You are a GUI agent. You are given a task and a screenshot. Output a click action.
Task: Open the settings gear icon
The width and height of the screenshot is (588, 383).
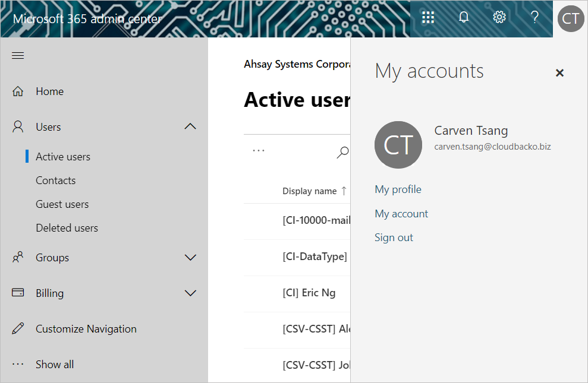point(499,18)
